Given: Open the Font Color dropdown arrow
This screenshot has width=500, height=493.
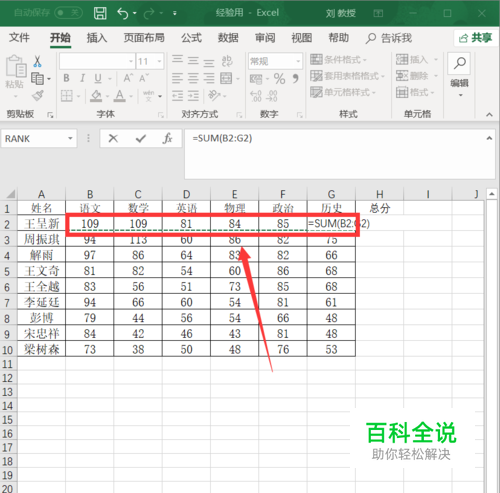Looking at the screenshot, I should pyautogui.click(x=131, y=96).
